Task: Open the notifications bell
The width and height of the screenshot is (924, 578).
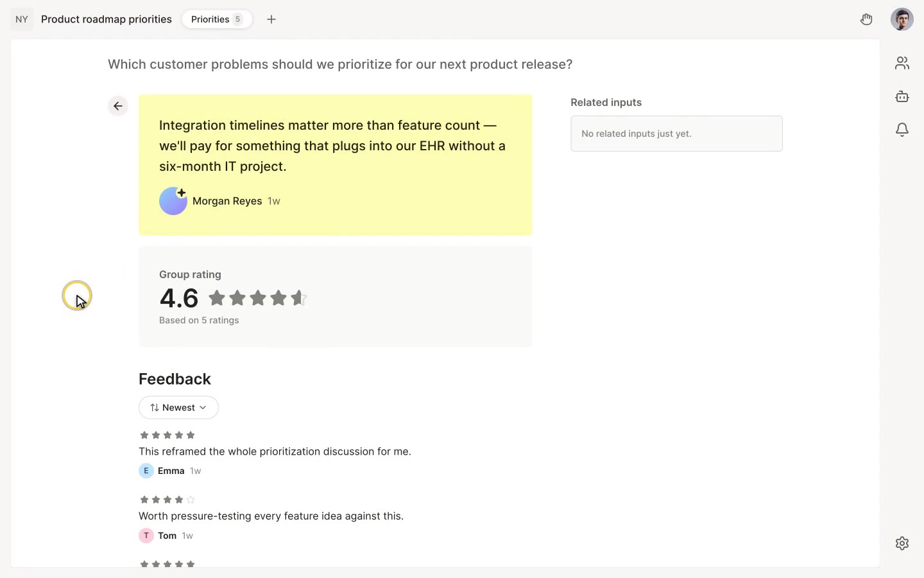Action: tap(902, 130)
